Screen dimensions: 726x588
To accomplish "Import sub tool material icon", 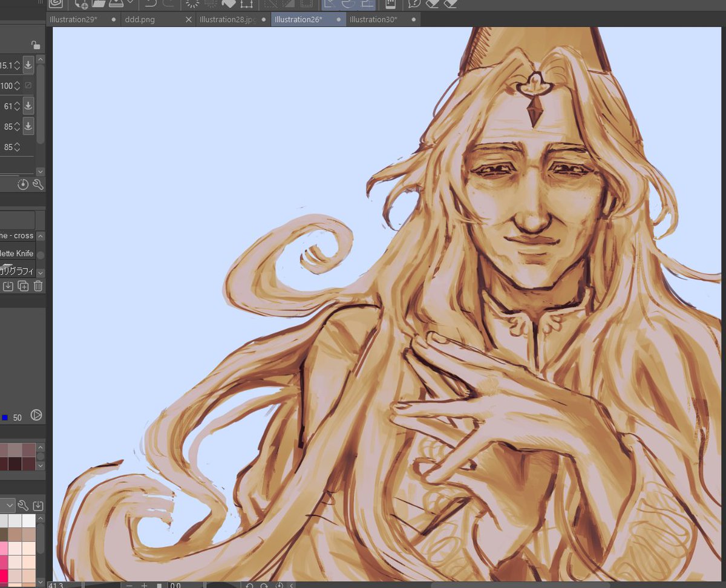I will pyautogui.click(x=8, y=286).
